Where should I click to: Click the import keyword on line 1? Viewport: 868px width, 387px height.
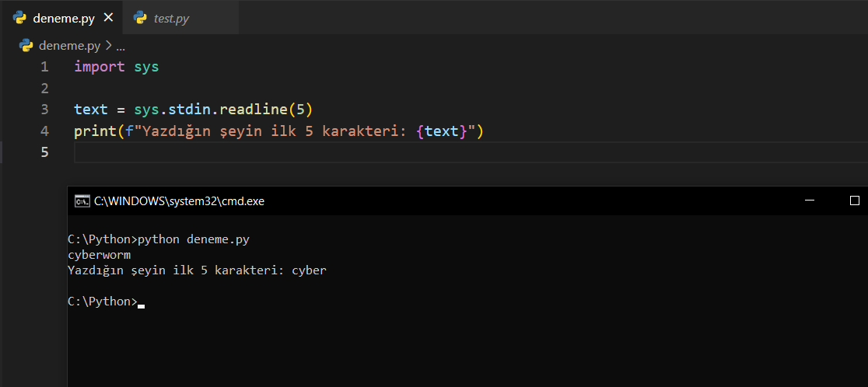coord(99,67)
